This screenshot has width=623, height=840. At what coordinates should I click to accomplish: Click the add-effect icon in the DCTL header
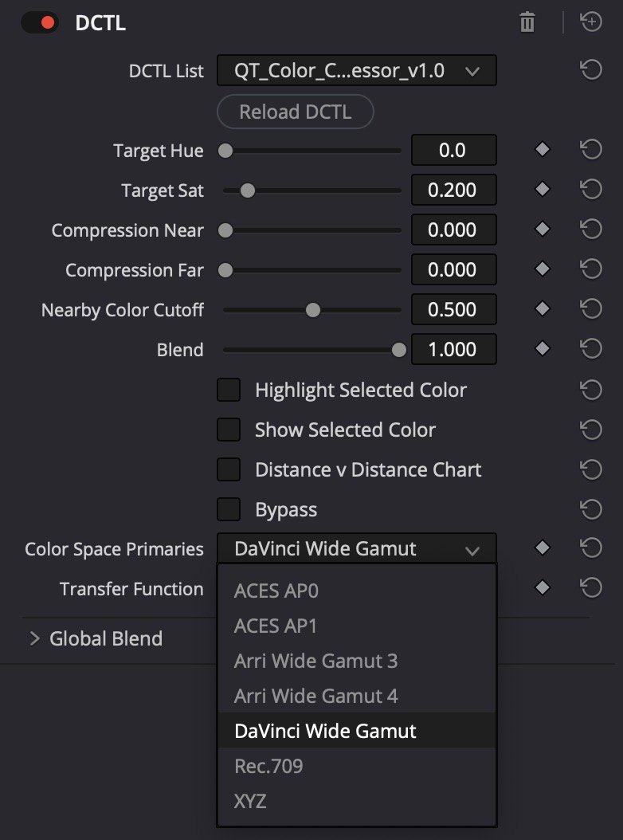(x=590, y=22)
